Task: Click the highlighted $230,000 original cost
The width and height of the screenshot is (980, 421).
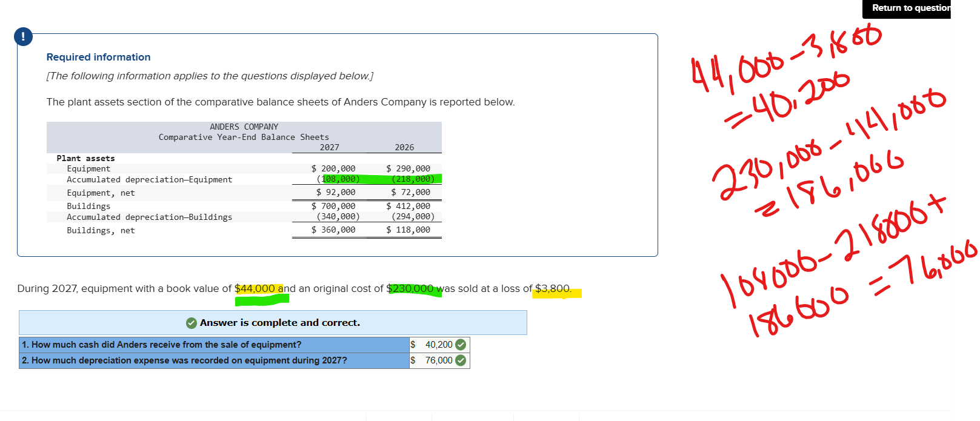Action: tap(410, 289)
